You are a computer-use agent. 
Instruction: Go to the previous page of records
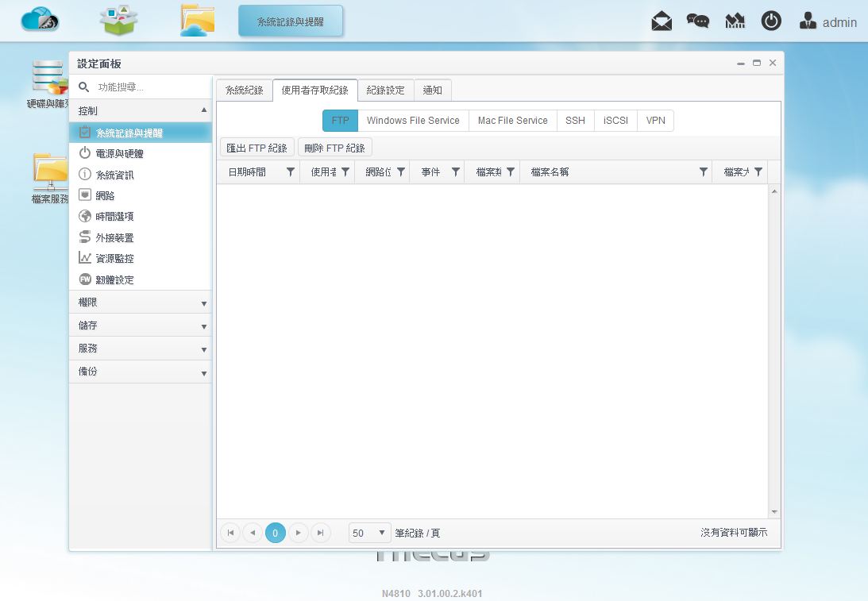253,533
